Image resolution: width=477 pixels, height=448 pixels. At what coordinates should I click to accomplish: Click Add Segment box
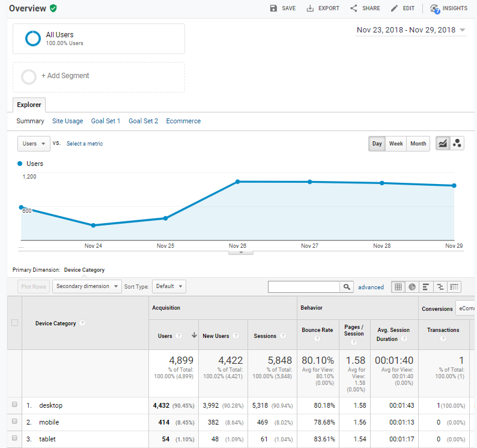pyautogui.click(x=99, y=78)
